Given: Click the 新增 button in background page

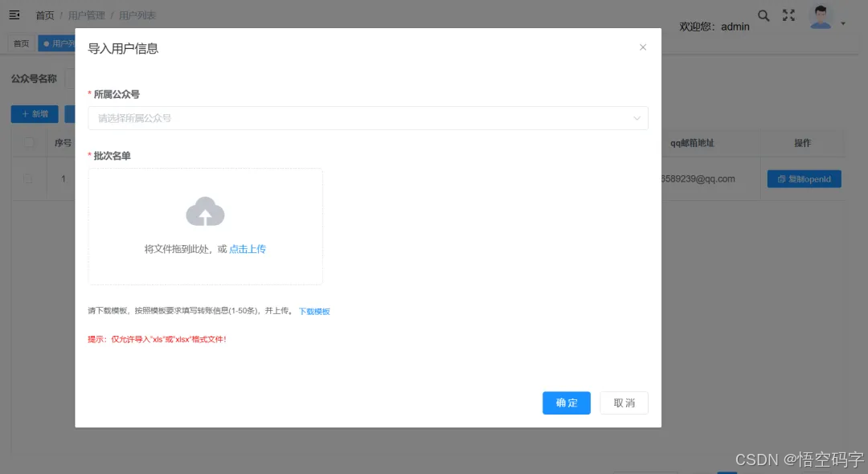Looking at the screenshot, I should click(x=35, y=114).
